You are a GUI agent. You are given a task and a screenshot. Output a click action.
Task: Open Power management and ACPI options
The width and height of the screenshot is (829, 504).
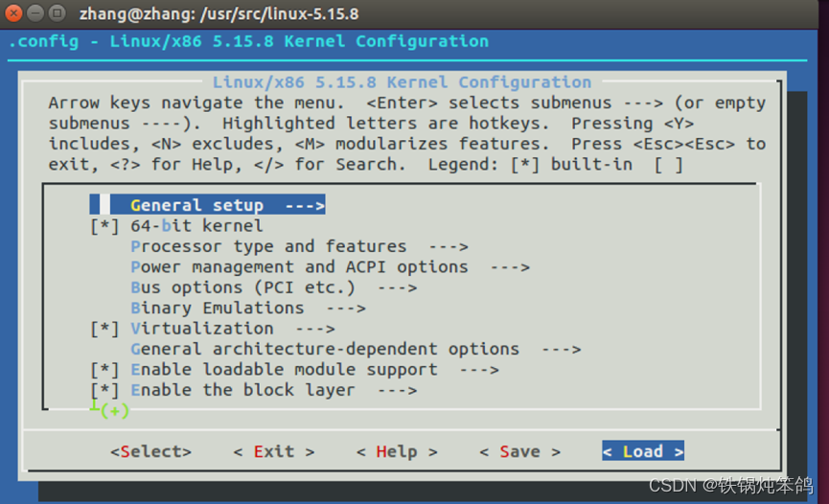click(330, 267)
